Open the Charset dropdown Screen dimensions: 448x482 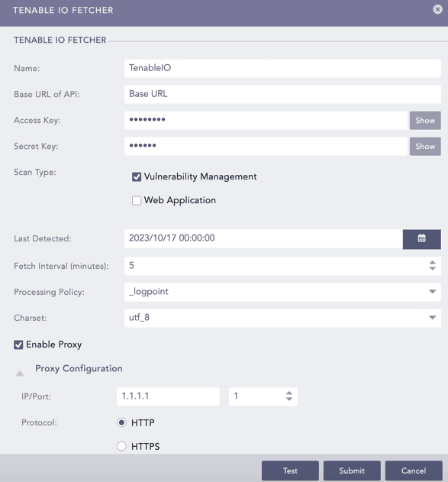(x=432, y=318)
